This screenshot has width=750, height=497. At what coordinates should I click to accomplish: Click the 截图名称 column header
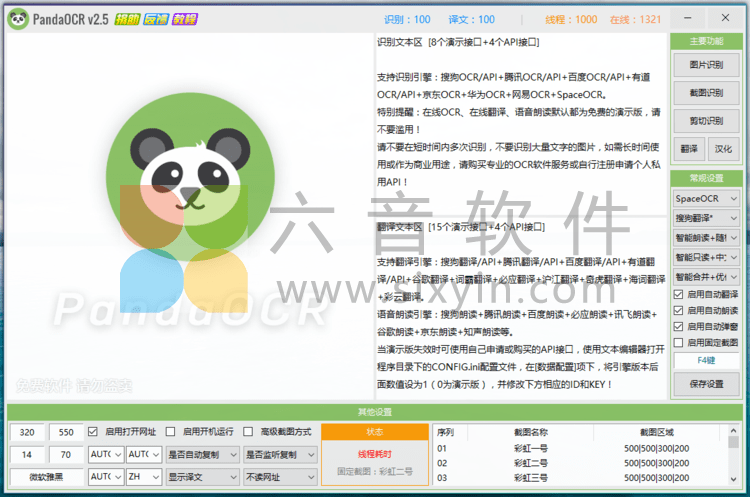coord(531,432)
